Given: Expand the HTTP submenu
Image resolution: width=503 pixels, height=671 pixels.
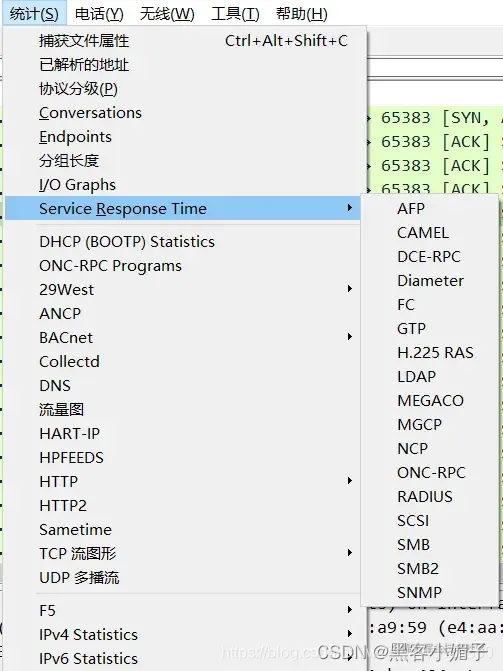Looking at the screenshot, I should pos(183,481).
